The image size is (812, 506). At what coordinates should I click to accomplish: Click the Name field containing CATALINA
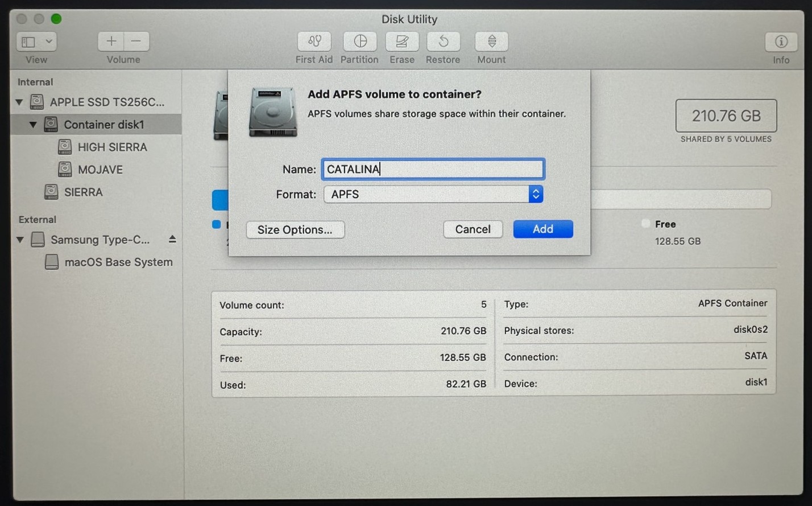pos(433,169)
